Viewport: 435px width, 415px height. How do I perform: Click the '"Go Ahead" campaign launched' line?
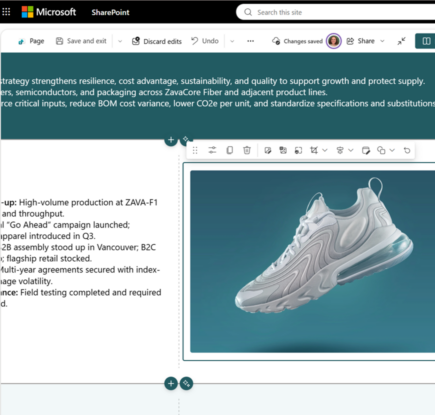click(69, 225)
